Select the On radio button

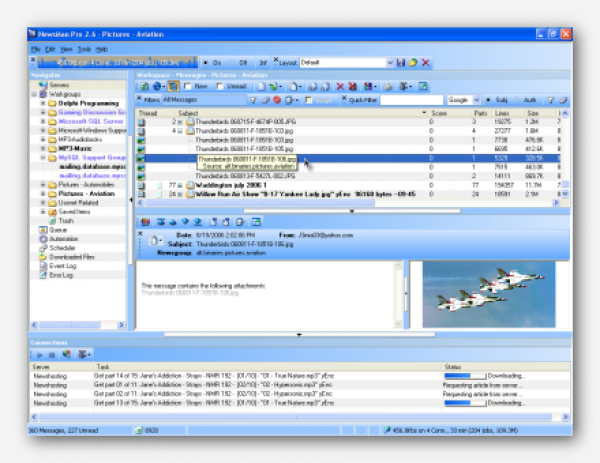pyautogui.click(x=206, y=63)
